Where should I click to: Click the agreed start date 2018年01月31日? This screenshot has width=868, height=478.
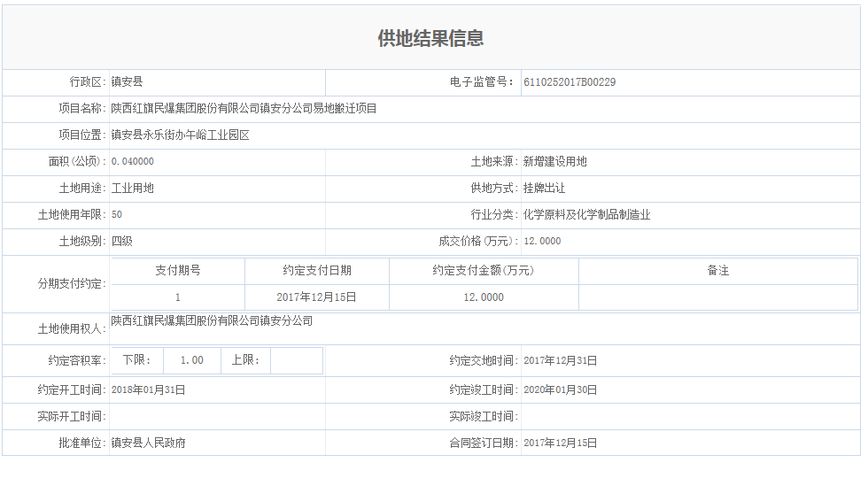(149, 390)
